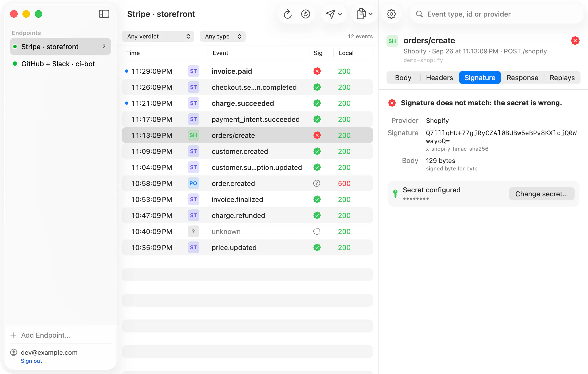Sort by Event column header

point(220,53)
